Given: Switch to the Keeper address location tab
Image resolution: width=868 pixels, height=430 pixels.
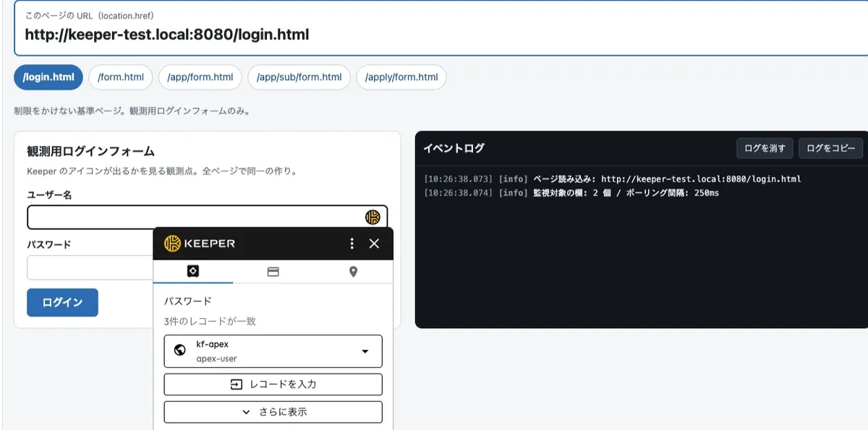Looking at the screenshot, I should click(353, 272).
